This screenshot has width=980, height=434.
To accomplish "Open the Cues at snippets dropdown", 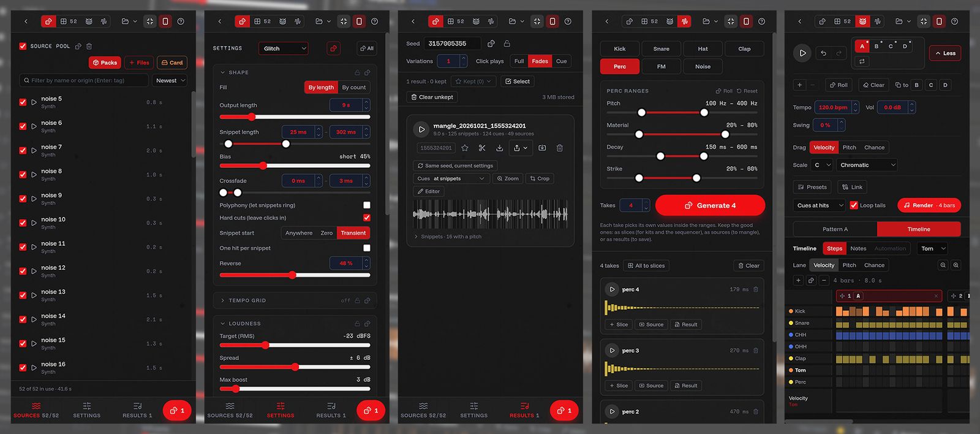I will click(451, 178).
